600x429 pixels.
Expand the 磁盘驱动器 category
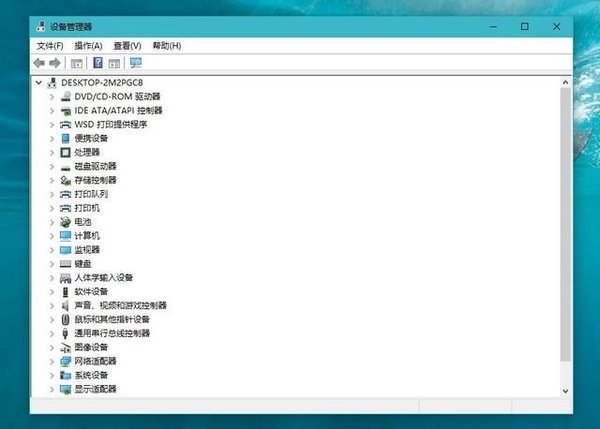point(52,166)
